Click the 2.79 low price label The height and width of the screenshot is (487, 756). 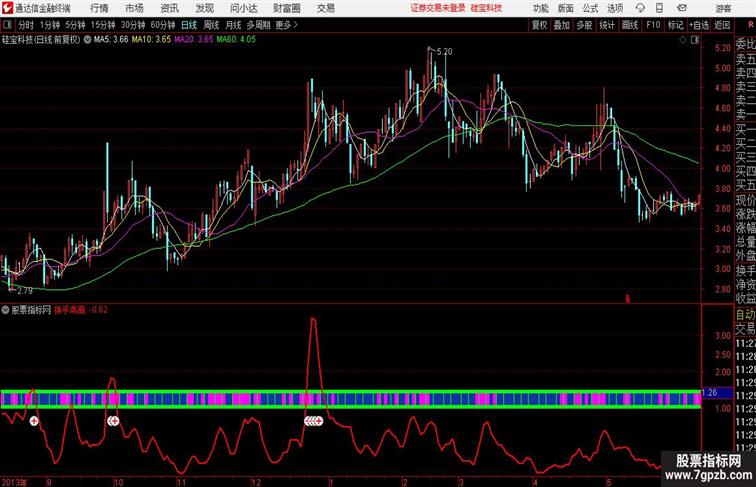click(25, 291)
